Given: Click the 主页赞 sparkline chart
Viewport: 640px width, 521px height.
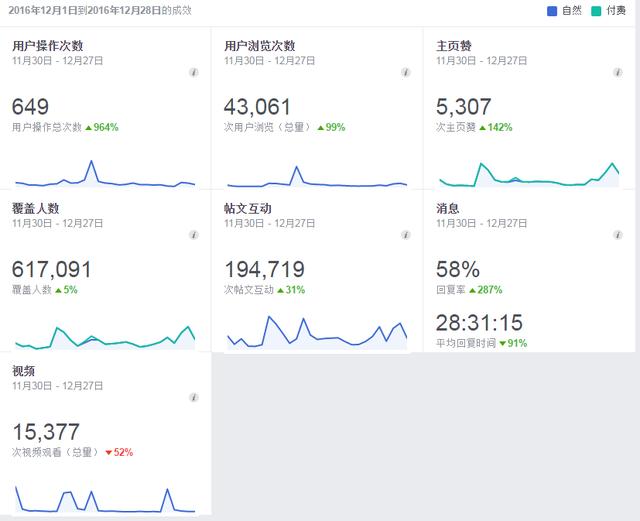Looking at the screenshot, I should coord(529,175).
